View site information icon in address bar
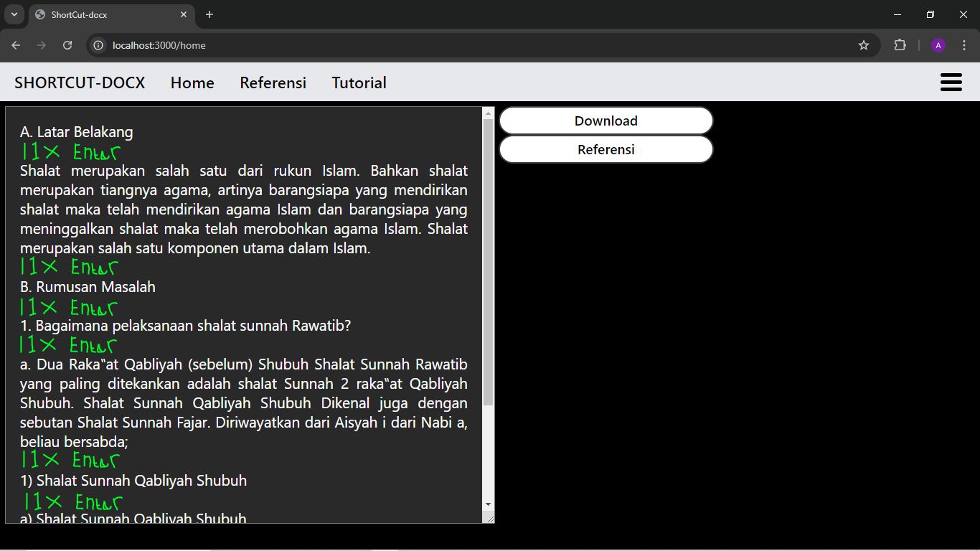Screen dimensions: 980x551 coord(98,45)
